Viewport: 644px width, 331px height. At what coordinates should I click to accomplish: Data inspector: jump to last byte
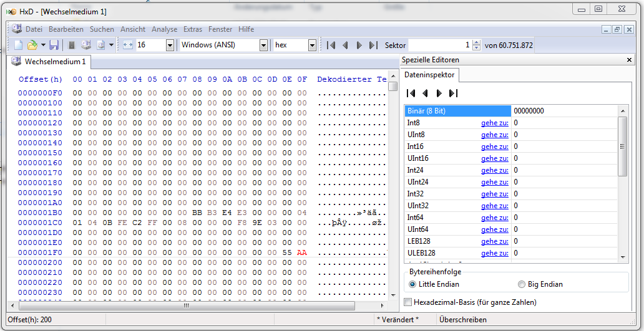454,94
